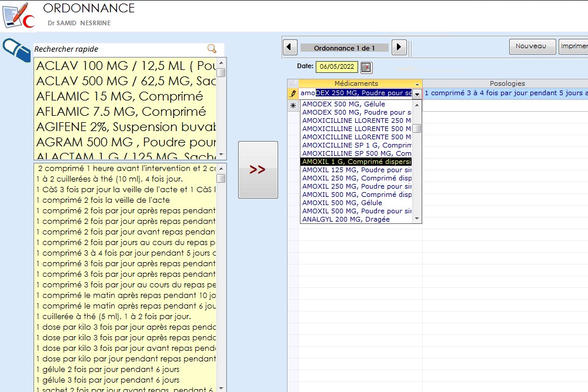Choose AMOXIL 1 G, Comprimé dispersible
The image size is (588, 392).
356,162
